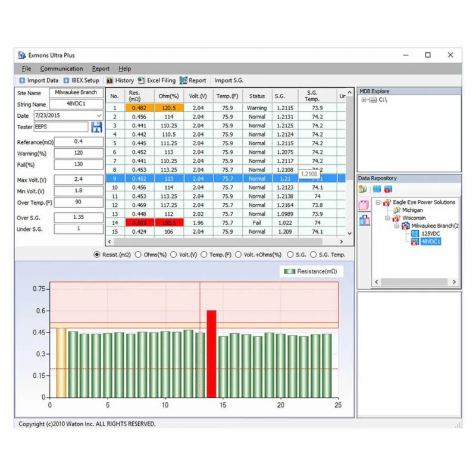Click the Import Data toolbar icon

click(x=22, y=80)
